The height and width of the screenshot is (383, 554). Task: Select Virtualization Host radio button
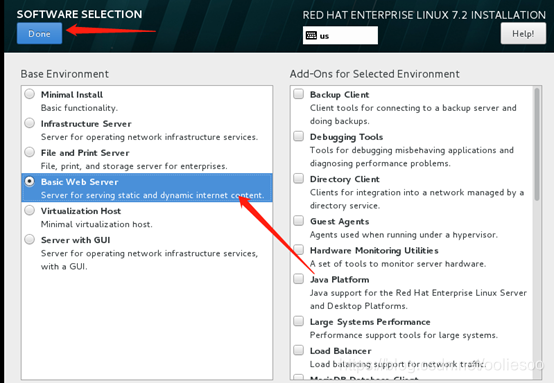pos(30,211)
